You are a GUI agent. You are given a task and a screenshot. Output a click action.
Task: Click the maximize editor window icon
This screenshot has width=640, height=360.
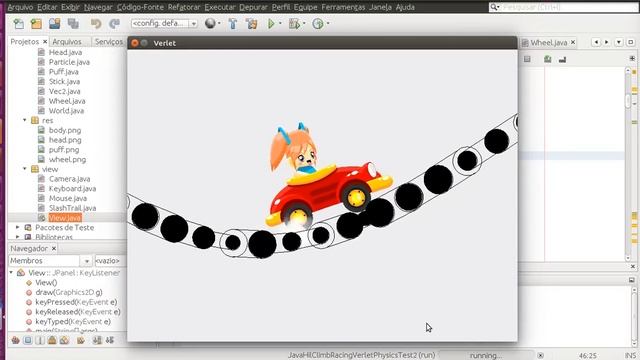[x=631, y=42]
